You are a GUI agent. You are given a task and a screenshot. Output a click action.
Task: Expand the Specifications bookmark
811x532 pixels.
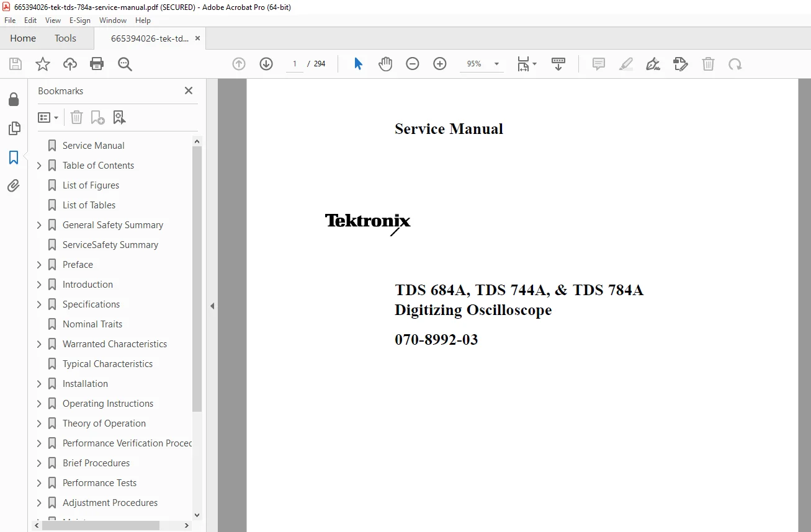(x=39, y=304)
